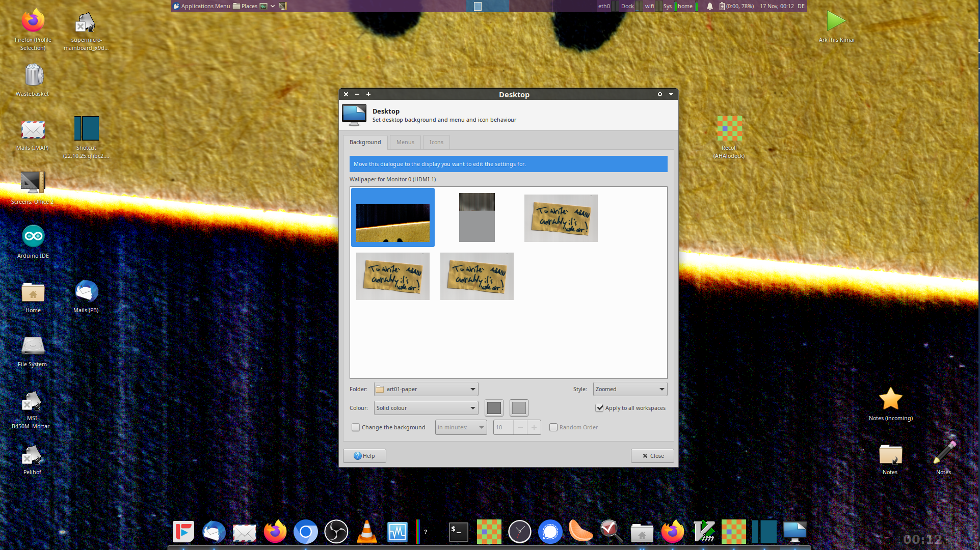
Task: Launch OBS Studio from the dock
Action: click(x=336, y=532)
